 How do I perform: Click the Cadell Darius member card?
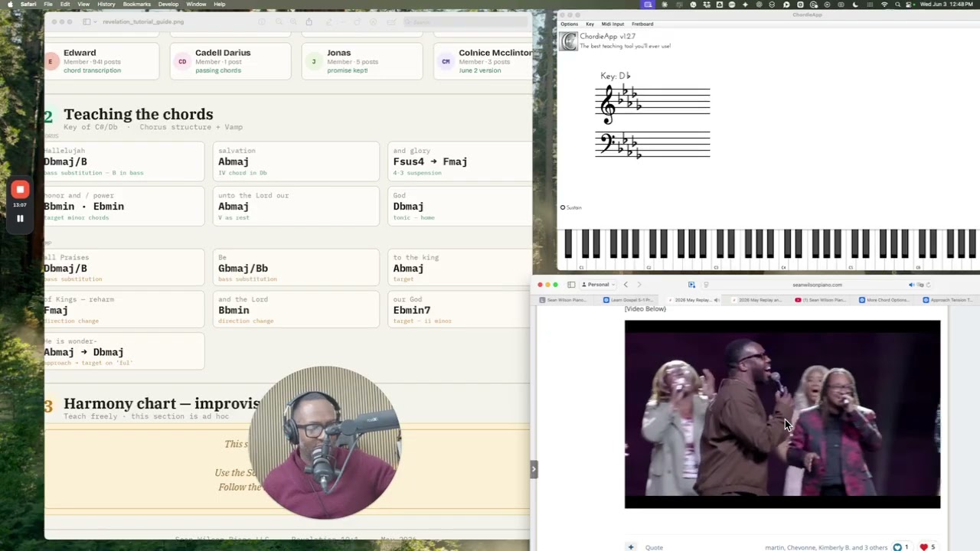click(x=230, y=61)
